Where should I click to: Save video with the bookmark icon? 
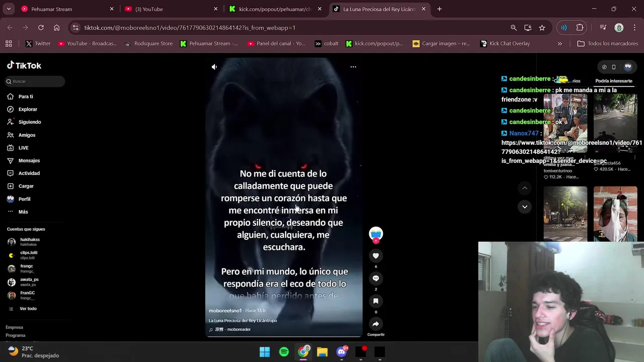pyautogui.click(x=376, y=301)
